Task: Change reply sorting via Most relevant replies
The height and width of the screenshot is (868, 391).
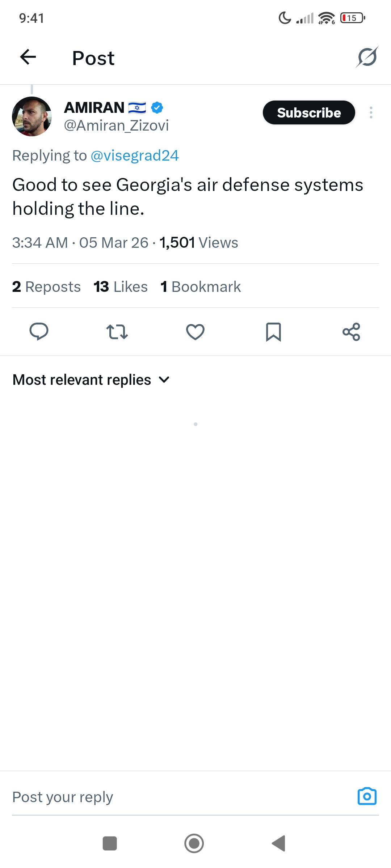Action: (81, 379)
